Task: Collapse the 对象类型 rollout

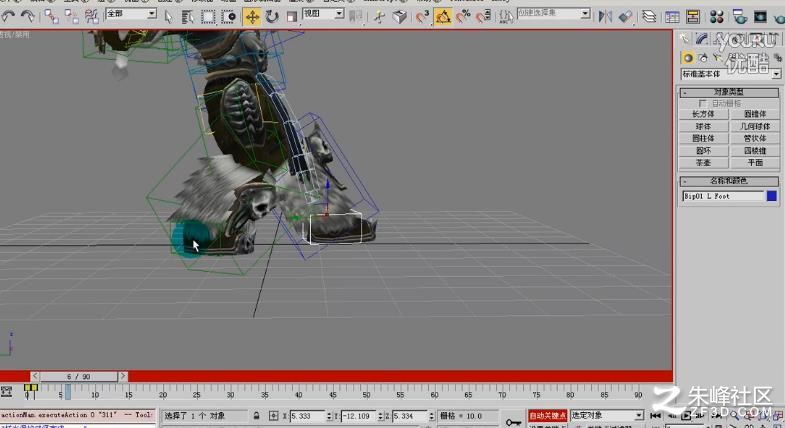Action: point(728,92)
